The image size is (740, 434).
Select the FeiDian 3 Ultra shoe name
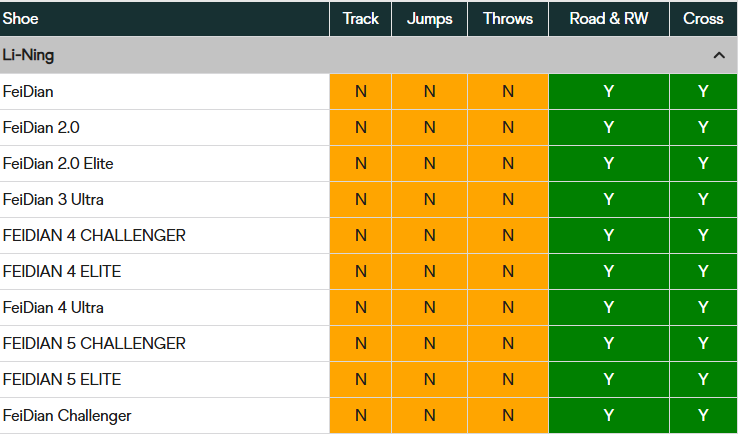(53, 200)
